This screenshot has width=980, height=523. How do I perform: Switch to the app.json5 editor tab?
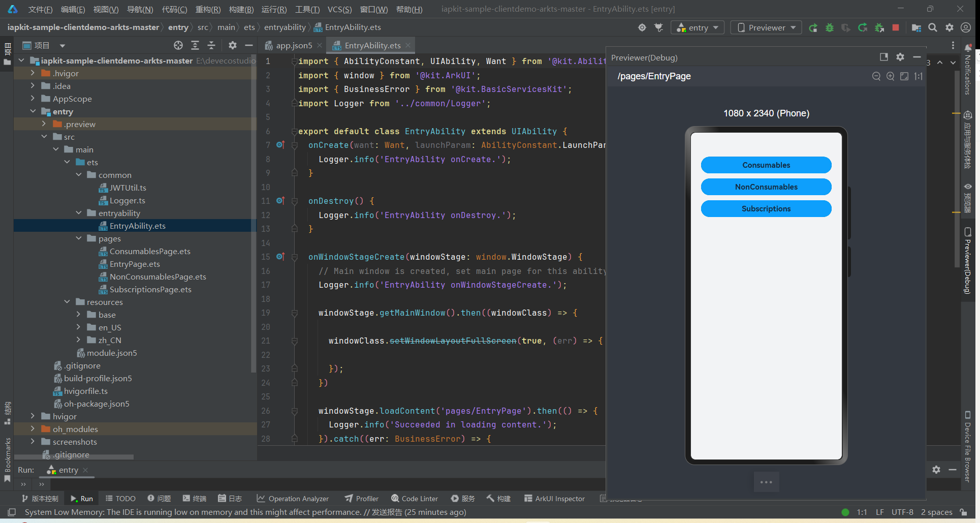coord(294,46)
